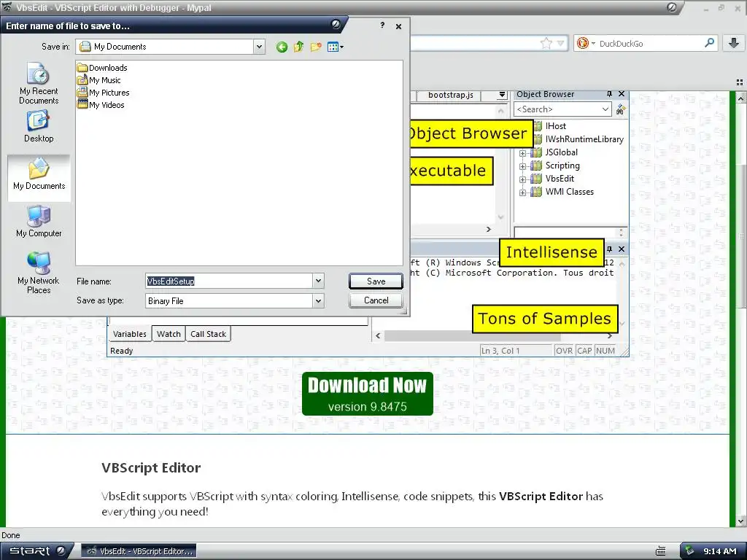Create a new folder in save dialog
This screenshot has width=747, height=560.
315,47
